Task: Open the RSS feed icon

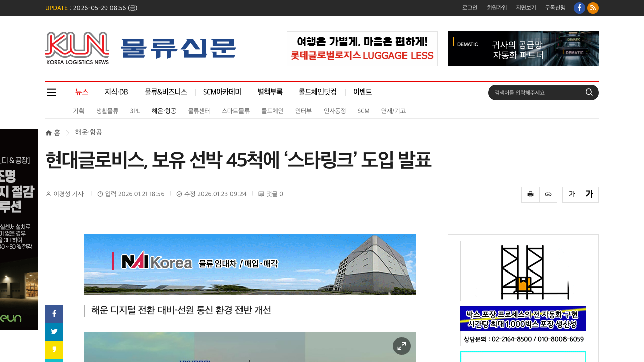Action: pos(593,8)
